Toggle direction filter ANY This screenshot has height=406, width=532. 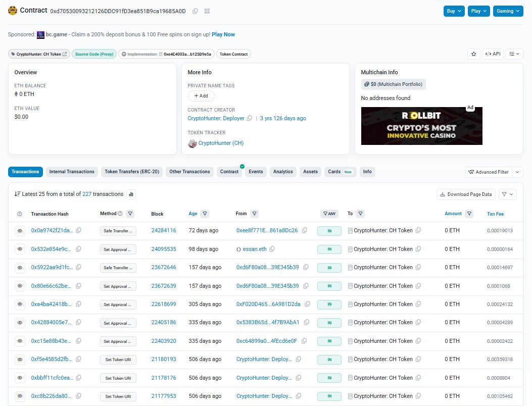[x=329, y=214]
